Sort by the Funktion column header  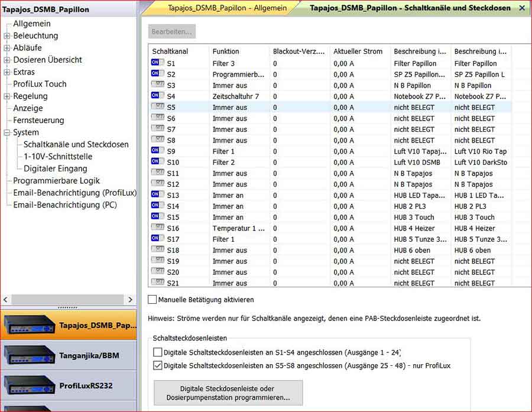click(x=236, y=51)
